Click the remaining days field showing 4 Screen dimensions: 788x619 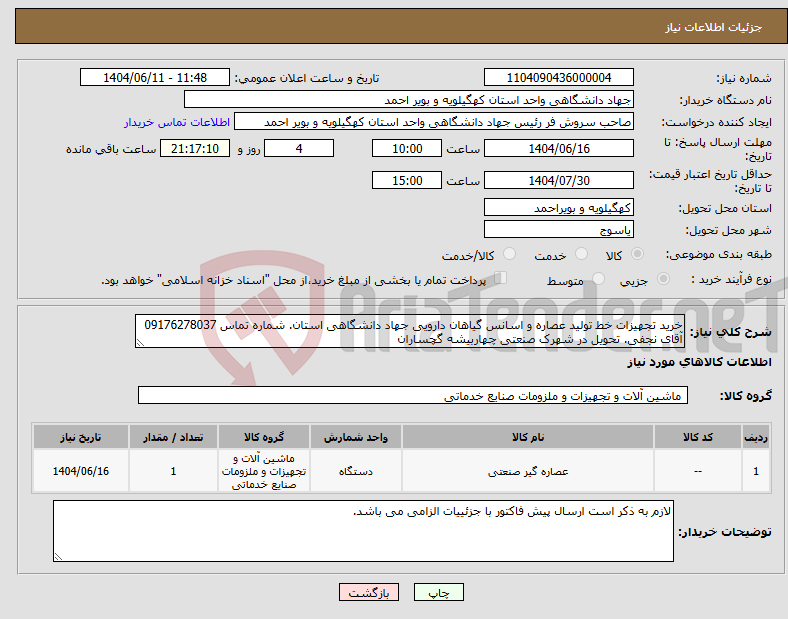299,148
